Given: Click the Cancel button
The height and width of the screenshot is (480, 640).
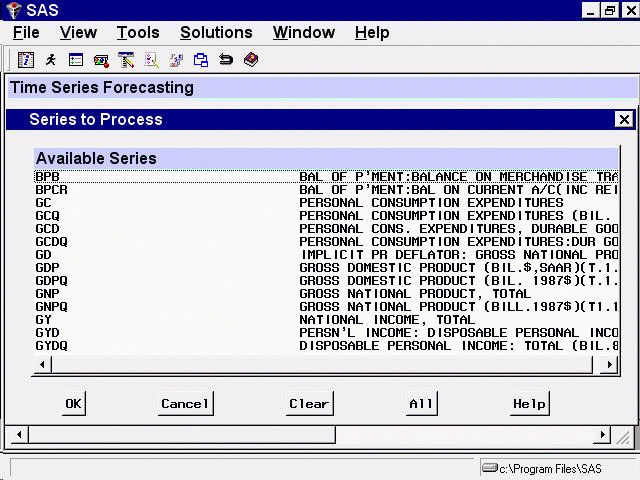Looking at the screenshot, I should click(x=185, y=403).
